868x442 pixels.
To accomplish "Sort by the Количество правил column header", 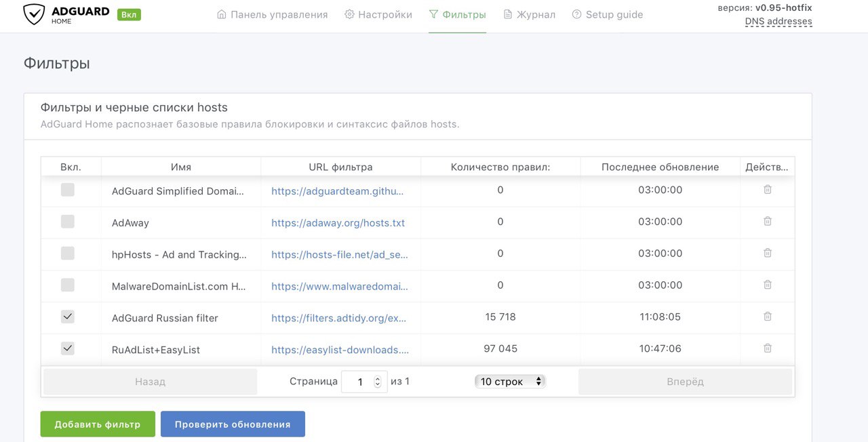I will [x=500, y=167].
